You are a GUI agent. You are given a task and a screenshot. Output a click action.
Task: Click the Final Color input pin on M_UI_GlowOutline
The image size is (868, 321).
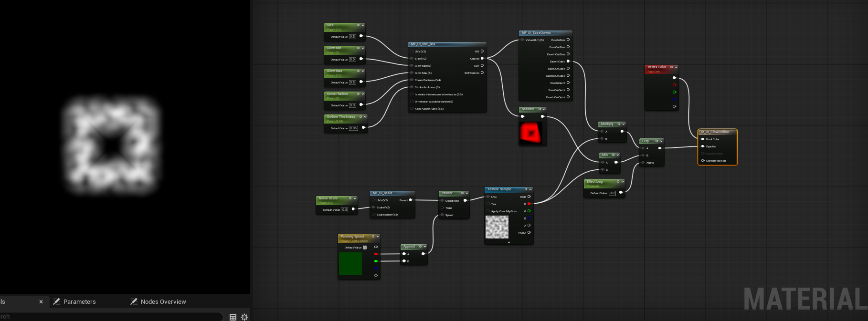pos(703,139)
